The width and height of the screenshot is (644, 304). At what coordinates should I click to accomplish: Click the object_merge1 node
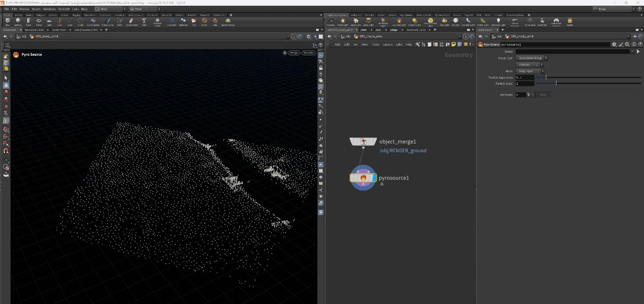coord(363,141)
